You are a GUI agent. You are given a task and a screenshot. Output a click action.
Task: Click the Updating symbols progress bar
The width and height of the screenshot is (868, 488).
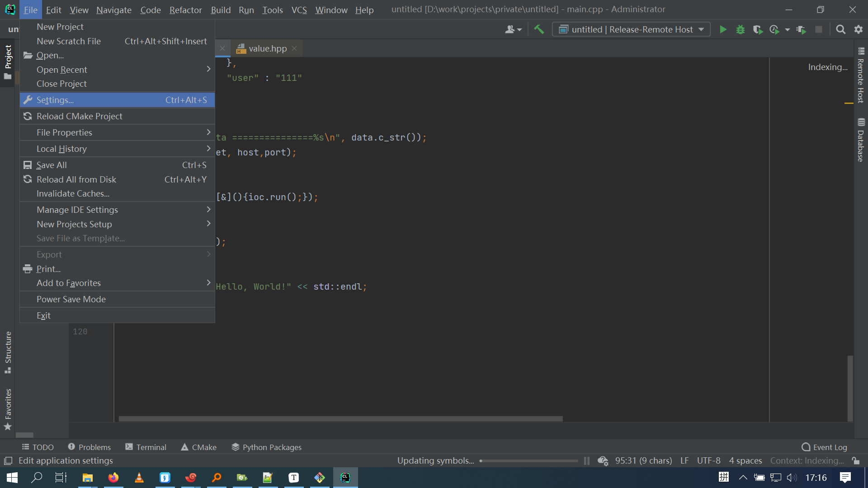pyautogui.click(x=529, y=461)
